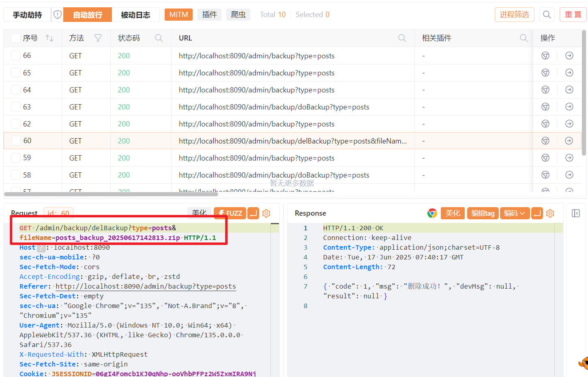
Task: Open Request panel settings gear
Action: 266,213
